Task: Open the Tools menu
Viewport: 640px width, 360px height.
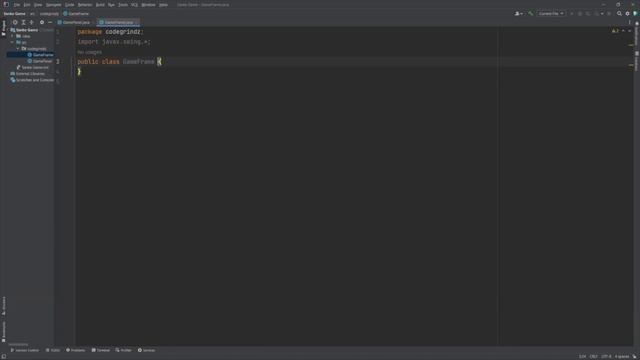Action: pyautogui.click(x=123, y=5)
